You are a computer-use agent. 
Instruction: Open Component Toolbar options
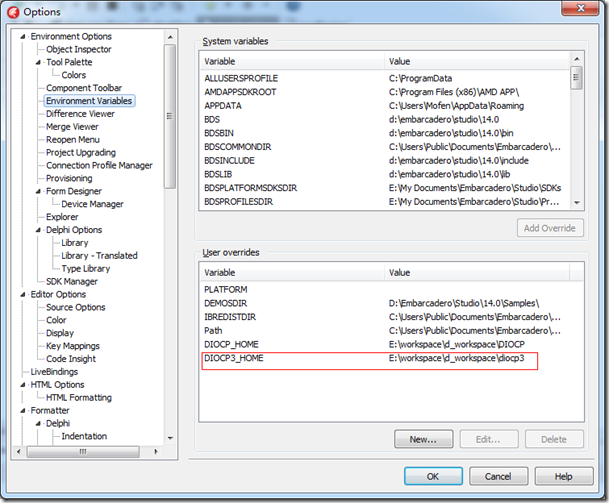point(84,88)
